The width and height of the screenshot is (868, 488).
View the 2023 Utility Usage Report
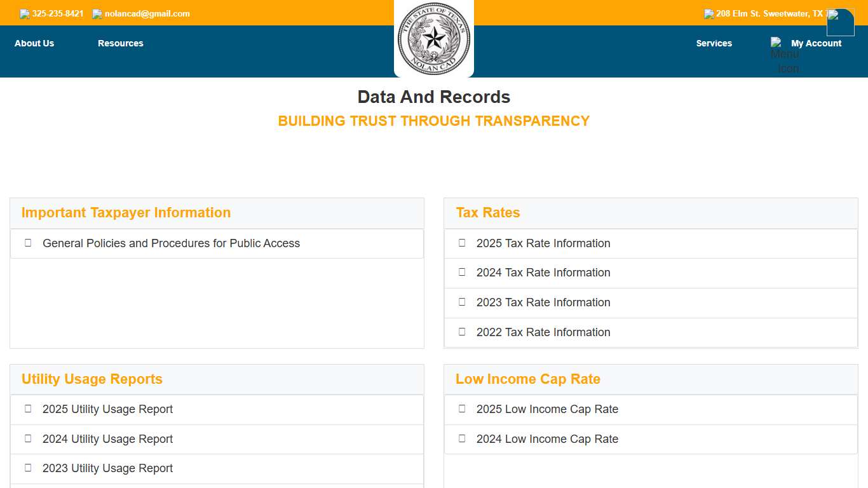(x=107, y=468)
